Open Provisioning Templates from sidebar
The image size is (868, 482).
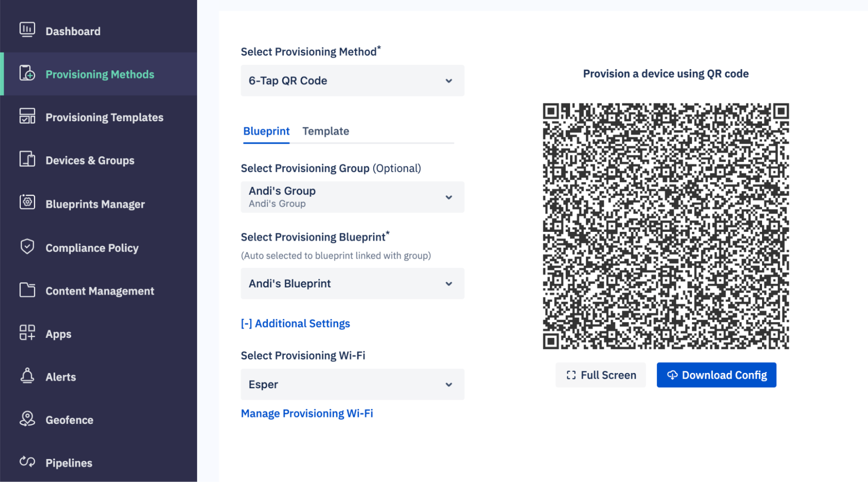(104, 117)
